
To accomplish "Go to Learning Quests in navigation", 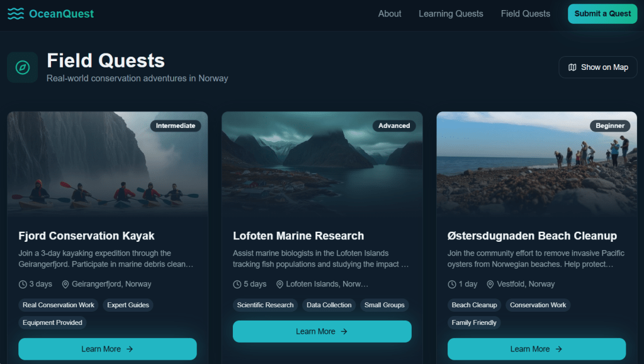I will click(x=451, y=14).
